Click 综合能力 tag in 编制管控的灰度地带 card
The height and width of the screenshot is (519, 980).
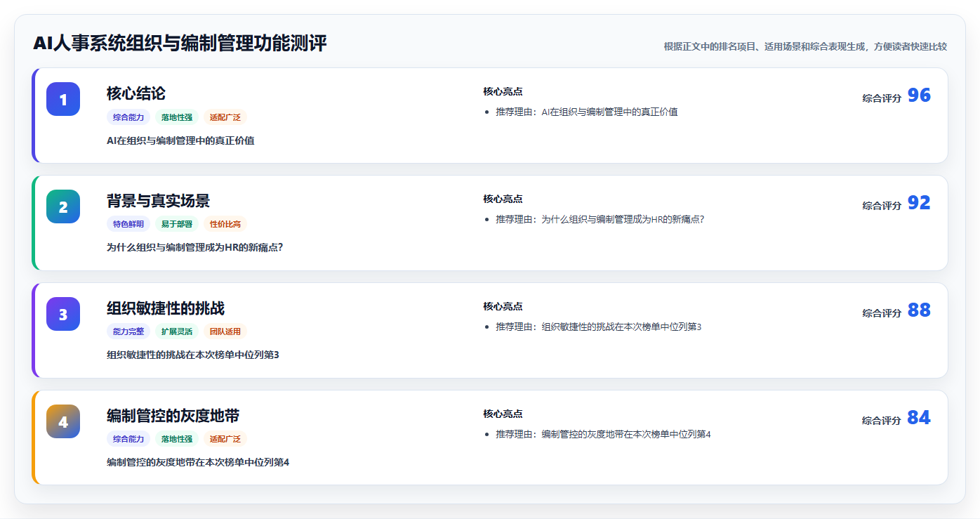point(128,440)
